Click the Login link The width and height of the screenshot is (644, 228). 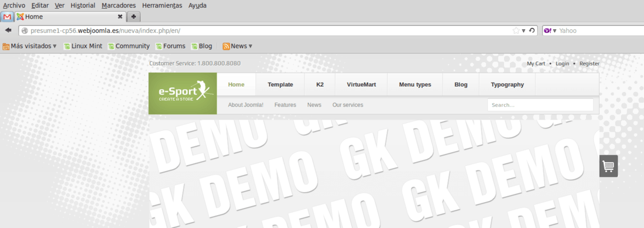(x=562, y=64)
